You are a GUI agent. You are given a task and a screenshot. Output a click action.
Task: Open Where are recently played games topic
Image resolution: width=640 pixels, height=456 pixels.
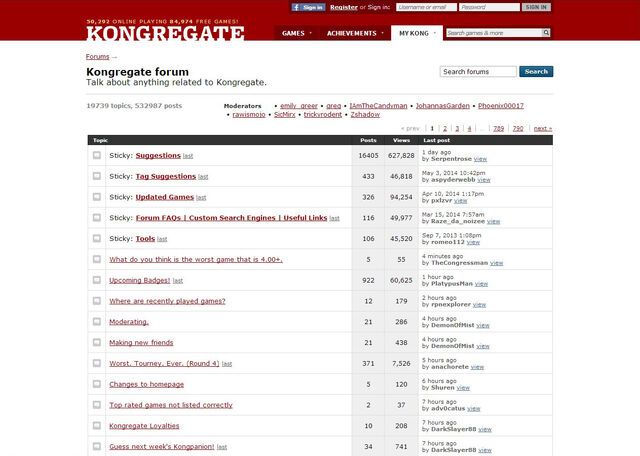tap(167, 301)
